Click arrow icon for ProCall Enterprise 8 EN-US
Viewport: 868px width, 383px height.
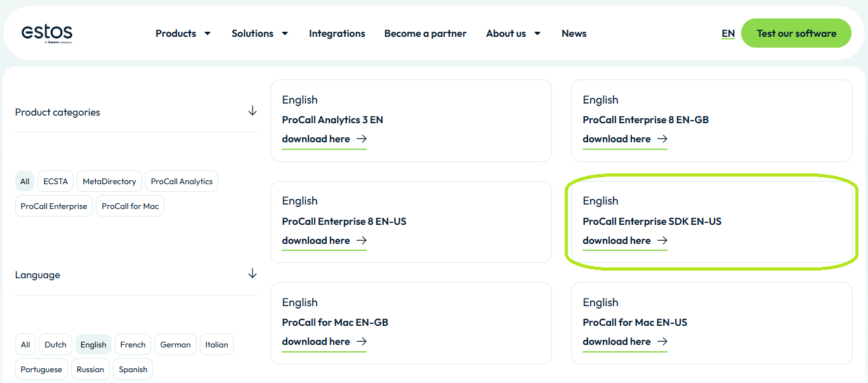point(362,241)
